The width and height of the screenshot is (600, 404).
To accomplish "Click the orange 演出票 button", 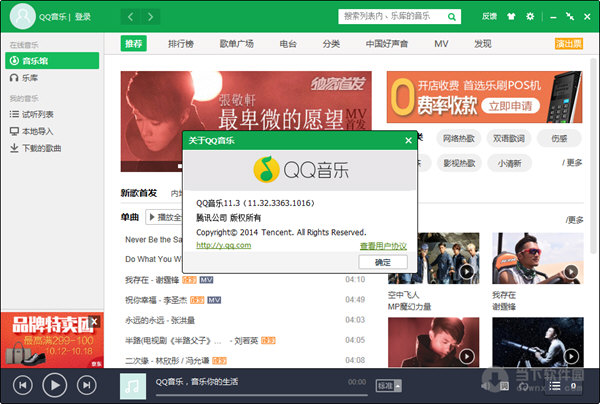I will click(x=569, y=44).
